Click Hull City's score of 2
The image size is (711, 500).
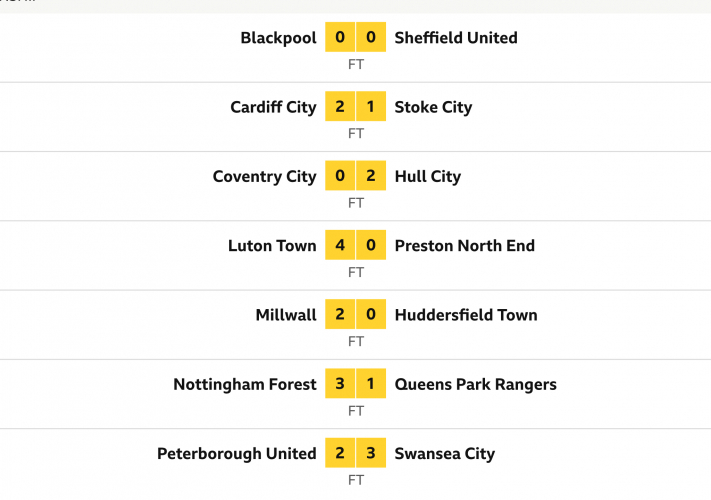[371, 176]
